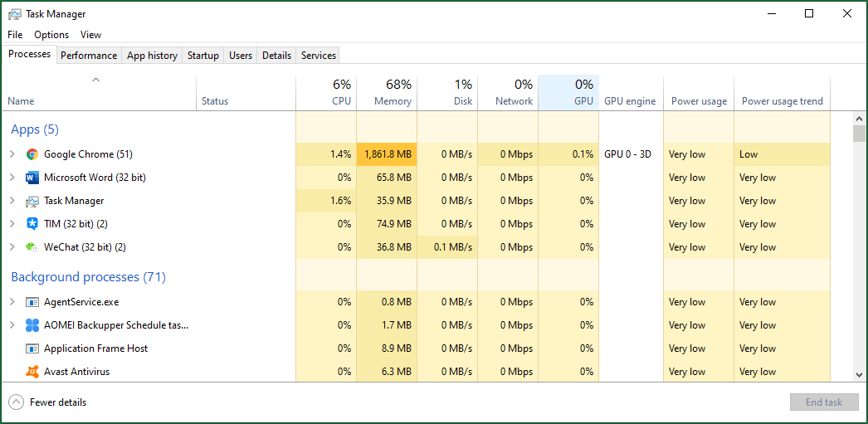Open the Options menu
This screenshot has height=424, width=868.
coord(51,35)
